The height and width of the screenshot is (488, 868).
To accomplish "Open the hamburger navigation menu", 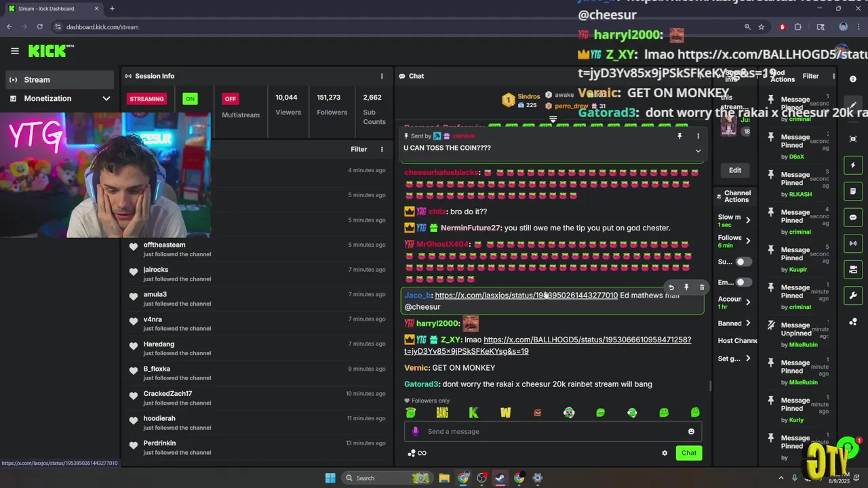I will click(14, 51).
